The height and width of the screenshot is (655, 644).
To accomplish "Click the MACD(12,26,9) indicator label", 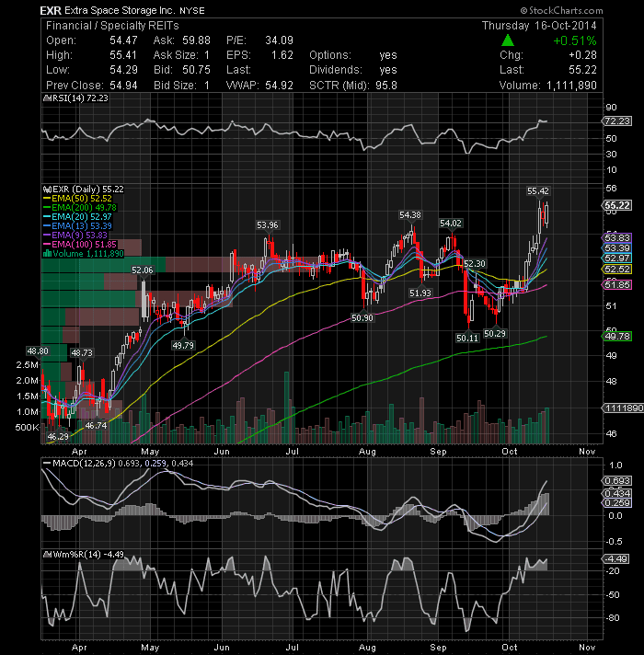I will coord(84,464).
